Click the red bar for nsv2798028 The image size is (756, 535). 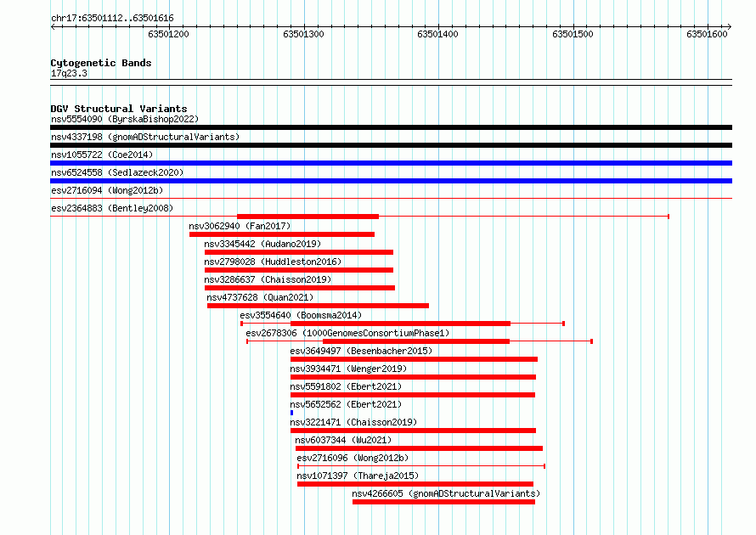pos(299,270)
